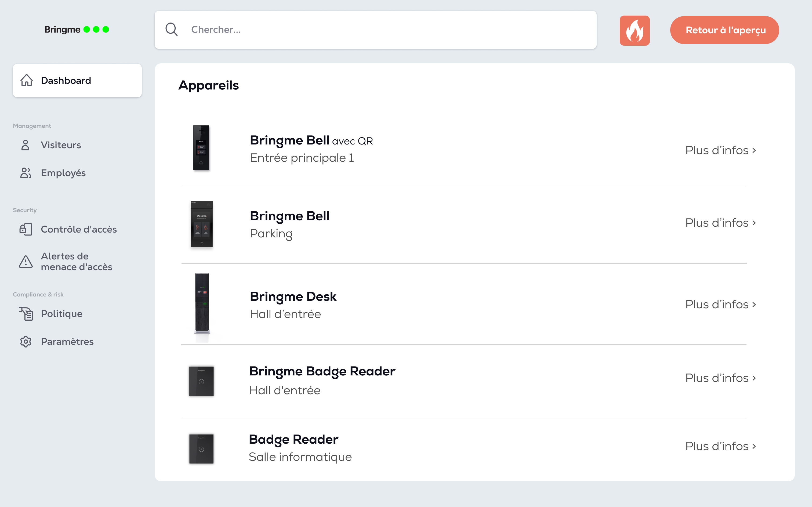Image resolution: width=812 pixels, height=507 pixels.
Task: Click the Bringme Bell avec QR device image
Action: [x=201, y=148]
